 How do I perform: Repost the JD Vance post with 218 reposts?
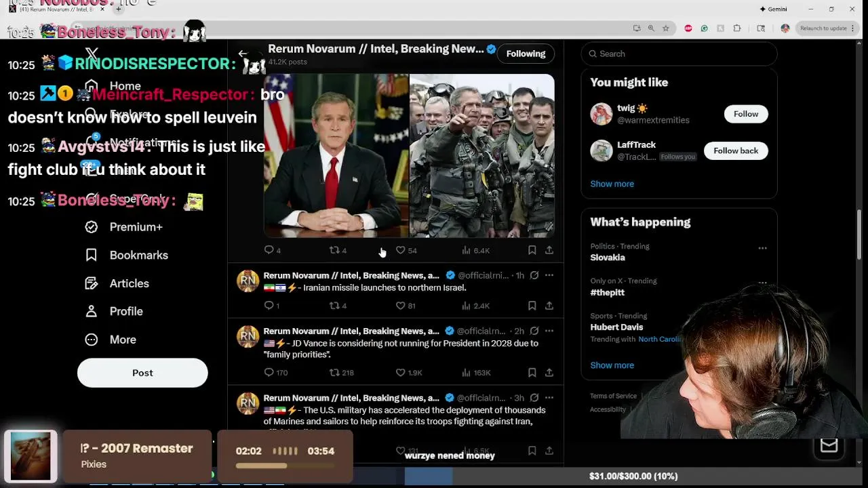point(334,372)
